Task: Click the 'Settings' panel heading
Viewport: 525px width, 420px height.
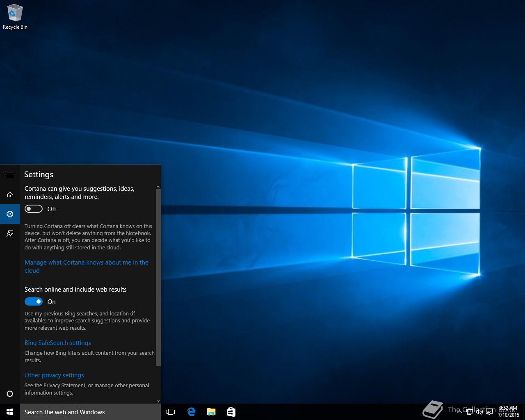Action: 39,174
